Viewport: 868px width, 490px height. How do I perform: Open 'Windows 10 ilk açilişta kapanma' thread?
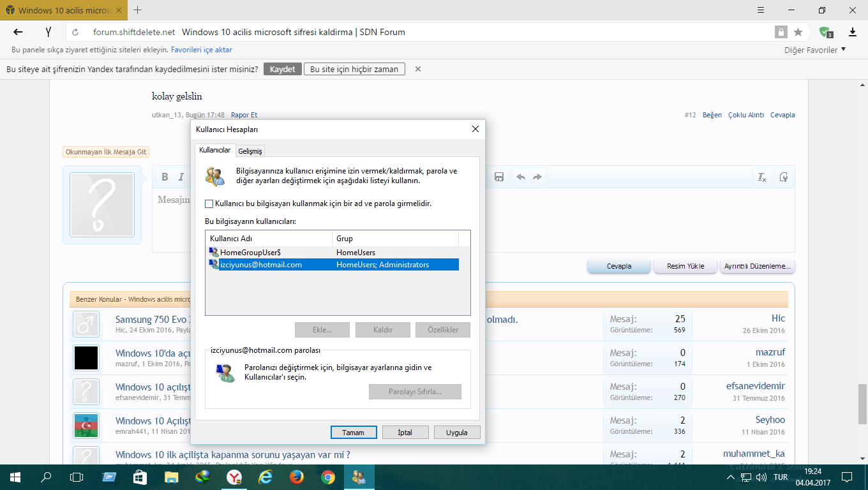233,455
